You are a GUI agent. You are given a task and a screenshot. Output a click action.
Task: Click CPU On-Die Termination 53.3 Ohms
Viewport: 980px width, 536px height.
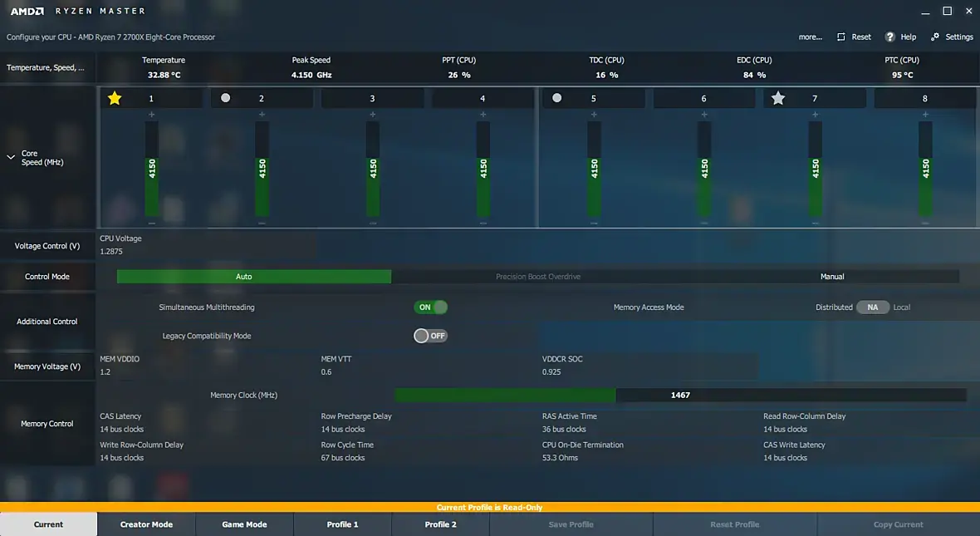tap(560, 458)
